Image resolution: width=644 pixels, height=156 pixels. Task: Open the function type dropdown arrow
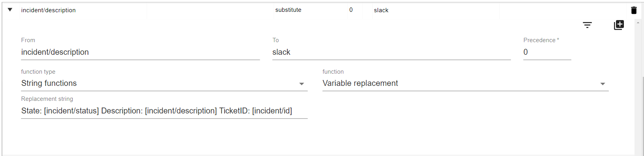301,84
